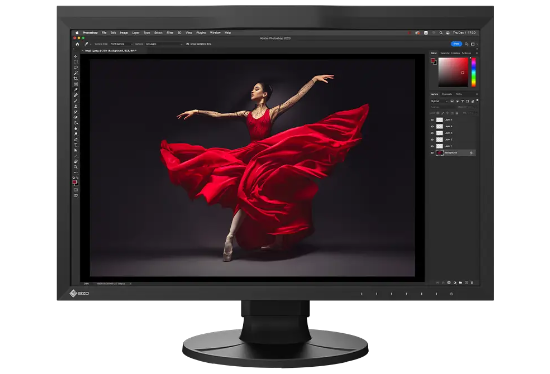This screenshot has width=550, height=374.
Task: Hide Layer 2 using its eye icon
Action: [x=432, y=140]
